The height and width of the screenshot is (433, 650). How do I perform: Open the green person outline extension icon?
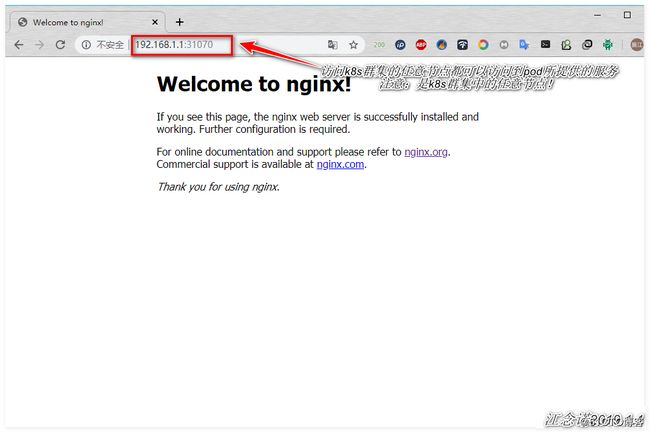pos(566,45)
